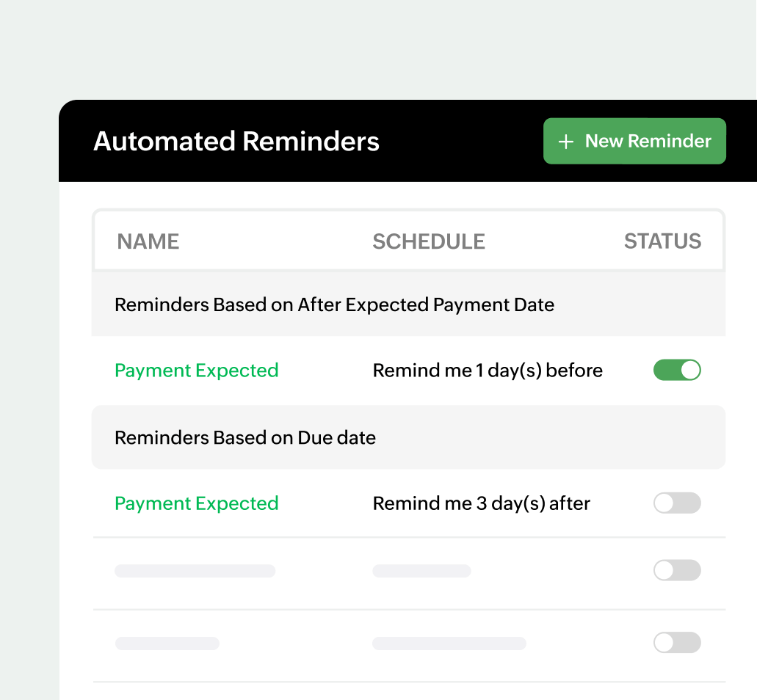The height and width of the screenshot is (700, 757).
Task: Toggle status switch in second blank row
Action: (x=677, y=643)
